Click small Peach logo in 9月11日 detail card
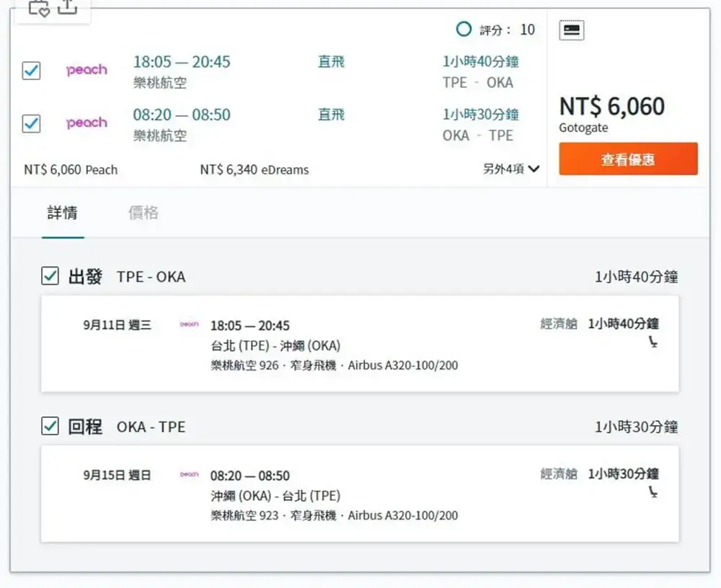The height and width of the screenshot is (588, 721). (189, 324)
